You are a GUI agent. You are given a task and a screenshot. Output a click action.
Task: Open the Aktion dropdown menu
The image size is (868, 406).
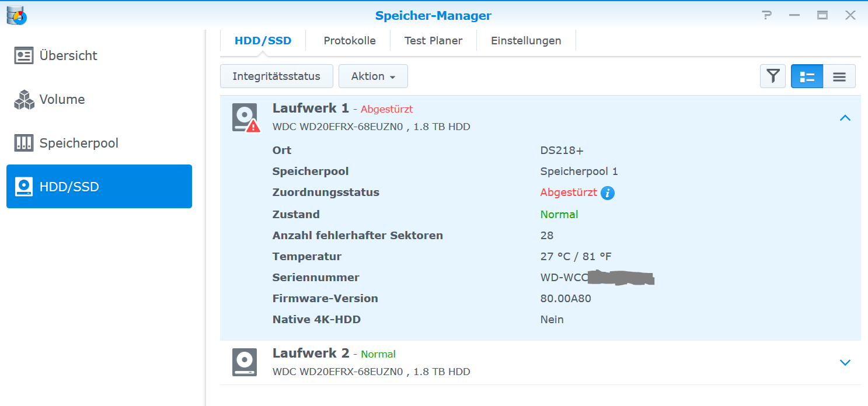(373, 76)
